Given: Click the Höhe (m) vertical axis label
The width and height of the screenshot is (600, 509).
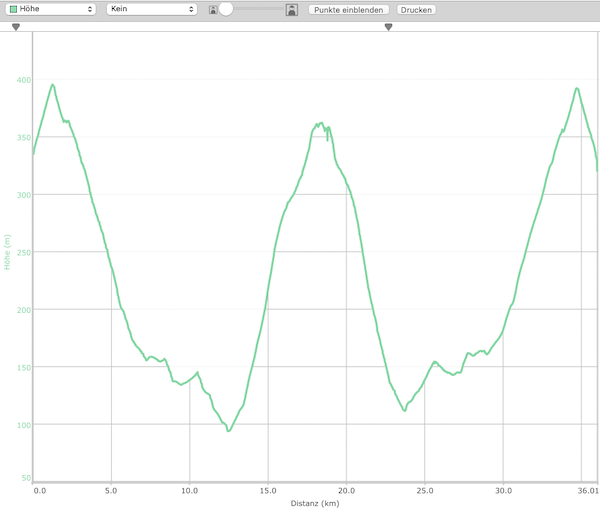Looking at the screenshot, I should pos(8,252).
